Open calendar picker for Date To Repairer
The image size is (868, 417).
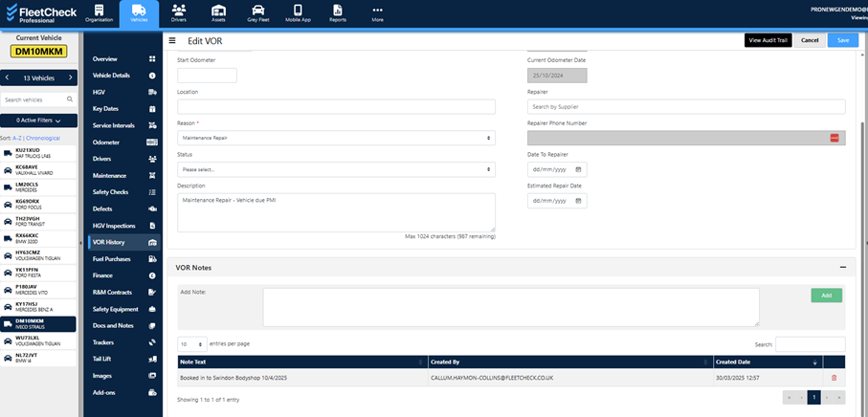click(578, 169)
